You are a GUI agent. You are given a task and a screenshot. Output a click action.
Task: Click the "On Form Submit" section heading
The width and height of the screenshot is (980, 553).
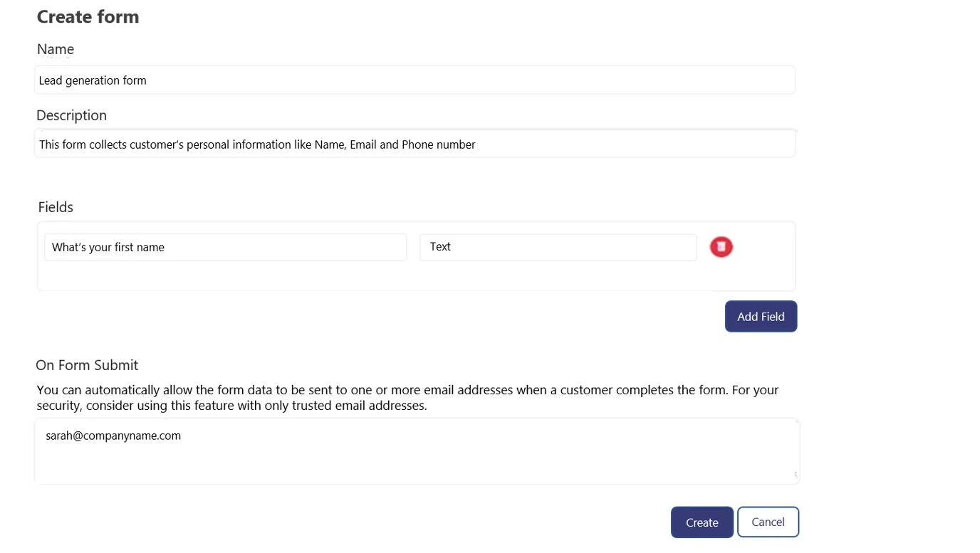pos(87,365)
